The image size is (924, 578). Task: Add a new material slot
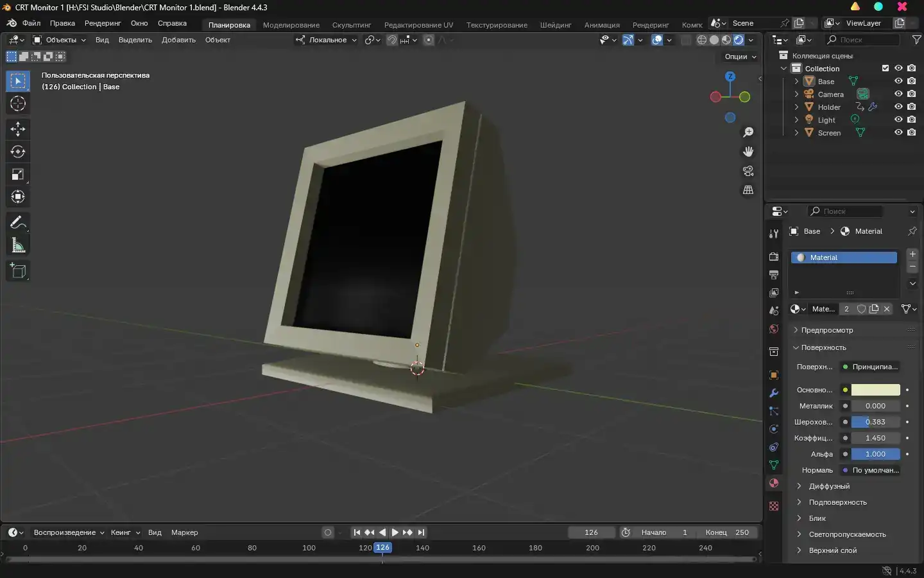click(912, 254)
